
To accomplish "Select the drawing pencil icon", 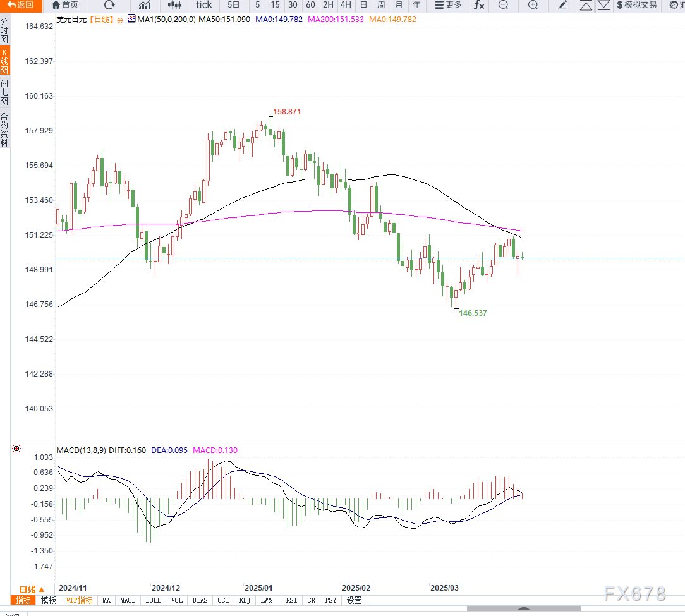I will click(x=564, y=6).
